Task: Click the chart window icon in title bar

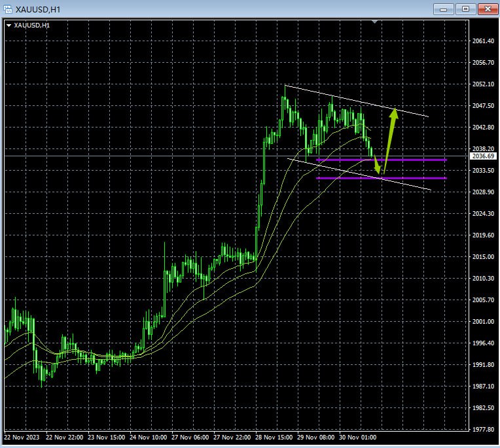Action: tap(8, 9)
